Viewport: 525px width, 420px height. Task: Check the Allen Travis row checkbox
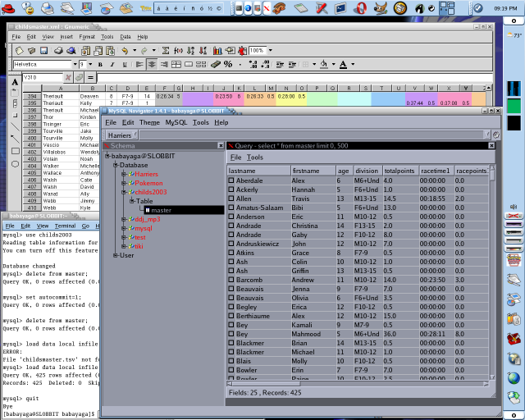[231, 199]
